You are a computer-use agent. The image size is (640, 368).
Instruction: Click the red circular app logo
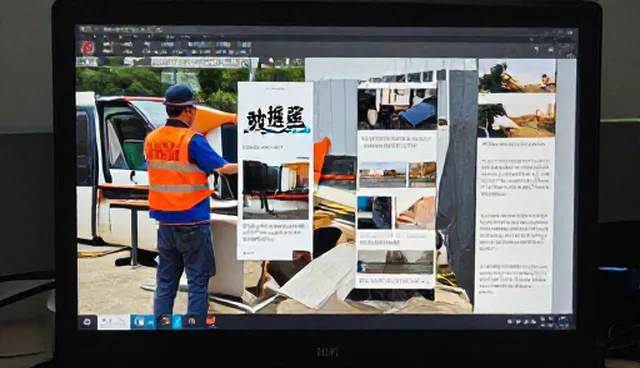pyautogui.click(x=87, y=48)
